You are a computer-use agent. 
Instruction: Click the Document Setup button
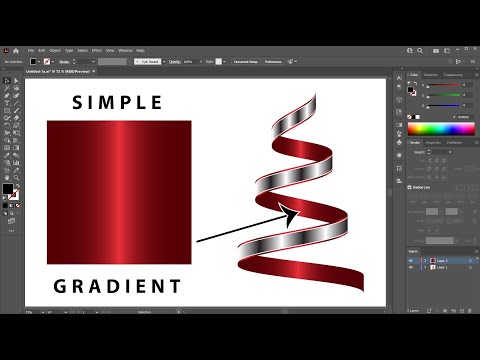click(x=246, y=62)
